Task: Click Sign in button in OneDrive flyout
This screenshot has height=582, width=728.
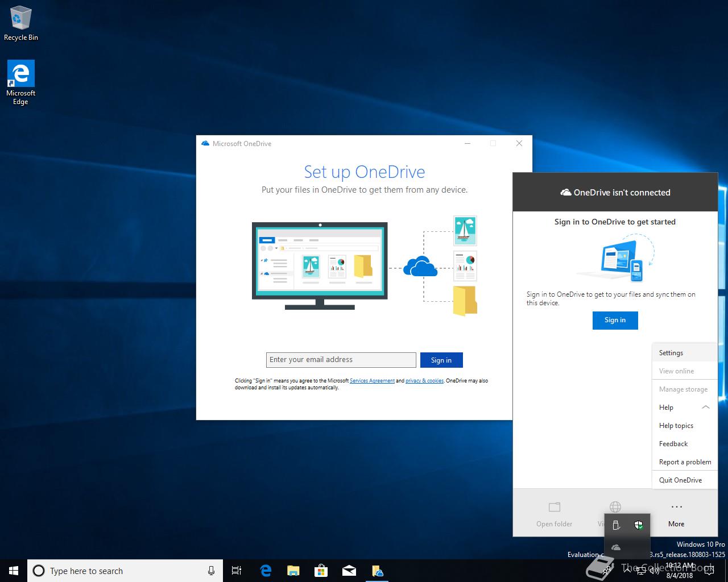Action: (x=615, y=320)
